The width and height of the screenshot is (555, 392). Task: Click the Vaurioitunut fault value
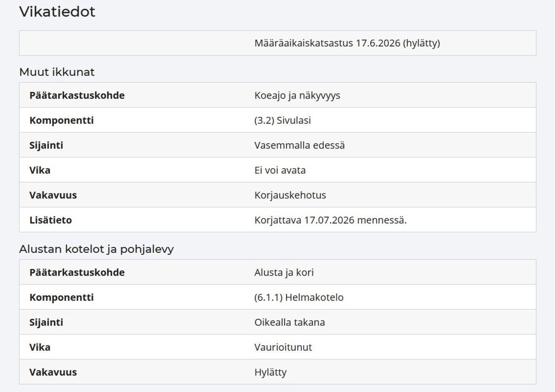(283, 347)
